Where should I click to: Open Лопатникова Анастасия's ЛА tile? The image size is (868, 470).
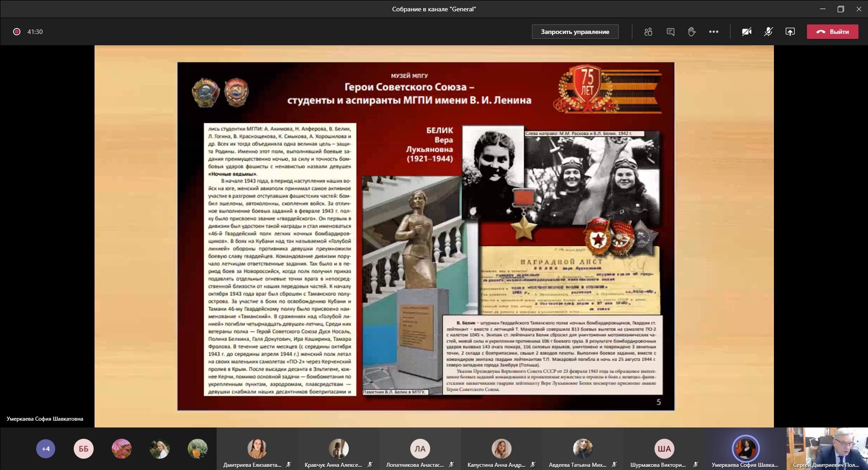(x=420, y=449)
